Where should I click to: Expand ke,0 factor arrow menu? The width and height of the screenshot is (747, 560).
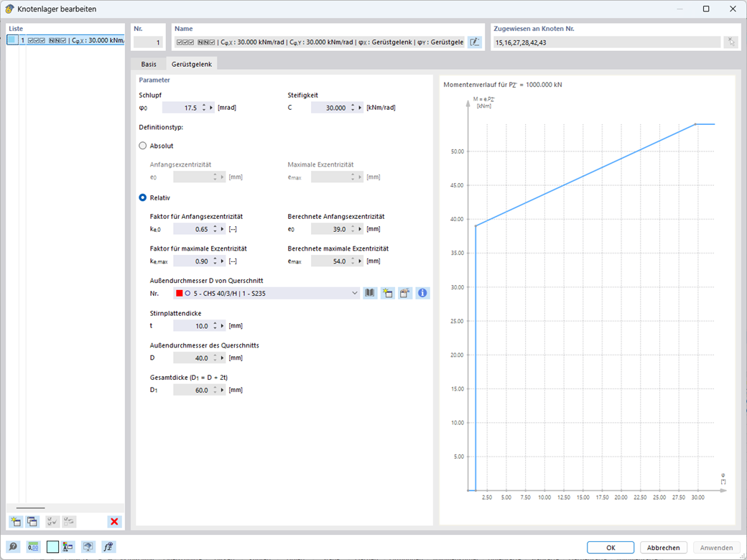(223, 229)
